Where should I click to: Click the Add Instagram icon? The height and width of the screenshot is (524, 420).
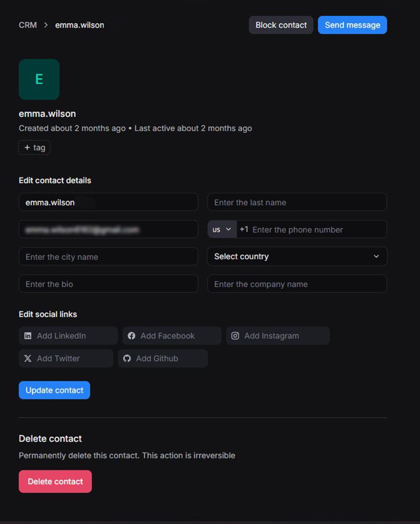click(x=235, y=335)
